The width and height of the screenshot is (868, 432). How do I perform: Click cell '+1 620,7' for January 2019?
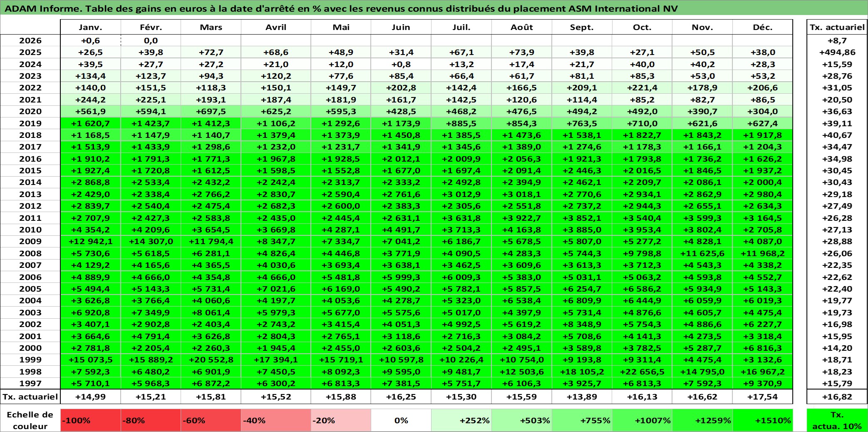[x=91, y=123]
